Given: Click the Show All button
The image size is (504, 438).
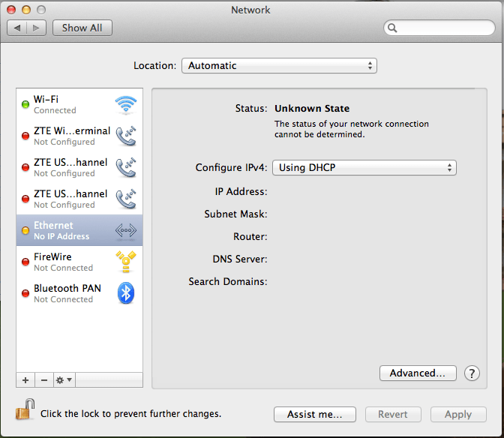Looking at the screenshot, I should coord(82,28).
